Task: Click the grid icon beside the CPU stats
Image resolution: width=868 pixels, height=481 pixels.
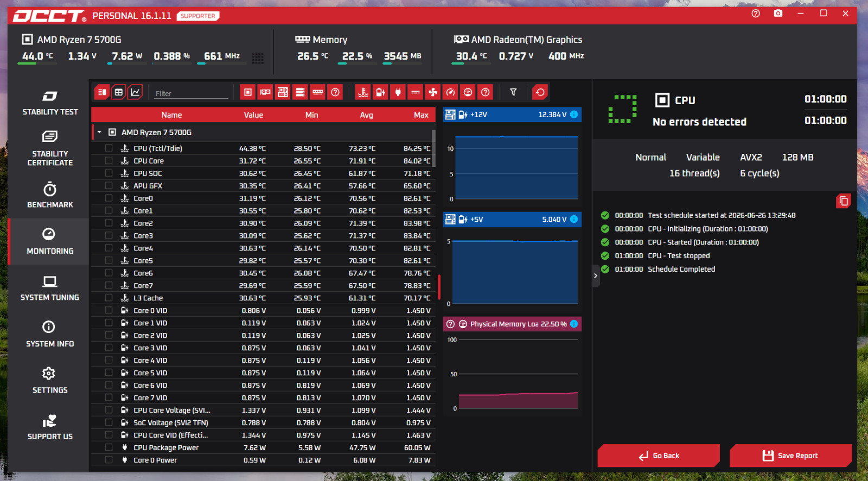Action: 258,58
